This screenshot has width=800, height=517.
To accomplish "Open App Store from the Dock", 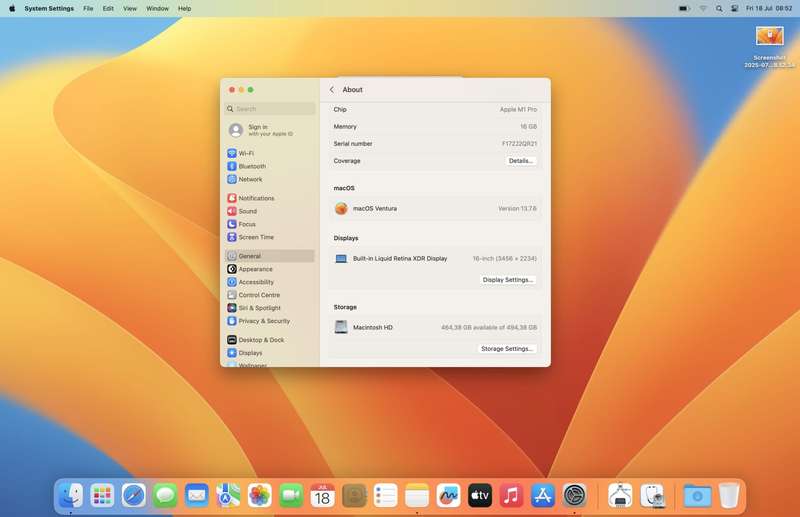I will (x=543, y=495).
